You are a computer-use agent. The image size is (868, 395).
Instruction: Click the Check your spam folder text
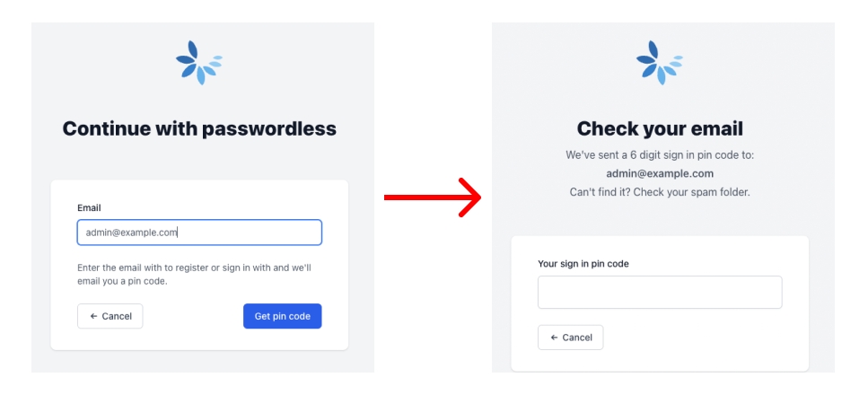click(660, 191)
